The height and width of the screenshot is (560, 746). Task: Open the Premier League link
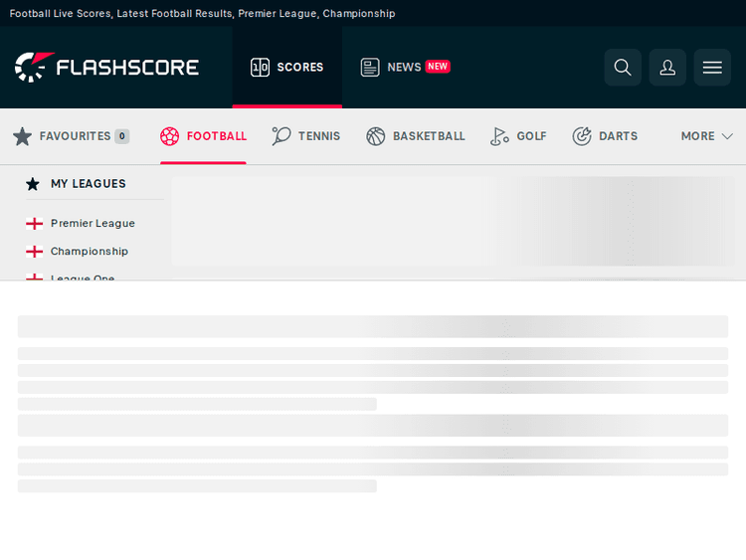click(93, 224)
